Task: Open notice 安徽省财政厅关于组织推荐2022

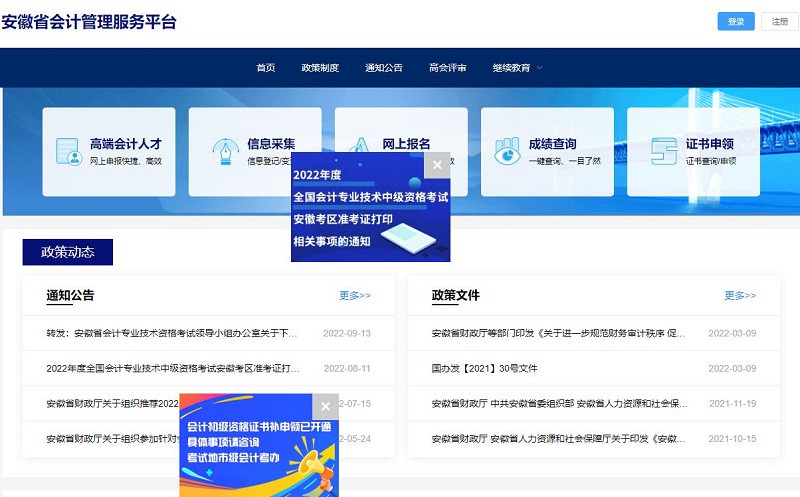Action: (112, 404)
